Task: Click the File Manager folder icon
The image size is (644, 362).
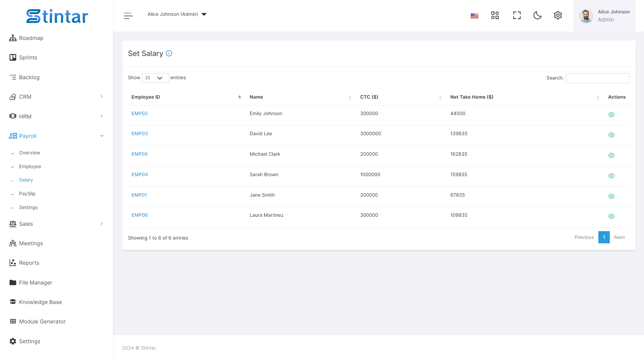Action: point(13,282)
